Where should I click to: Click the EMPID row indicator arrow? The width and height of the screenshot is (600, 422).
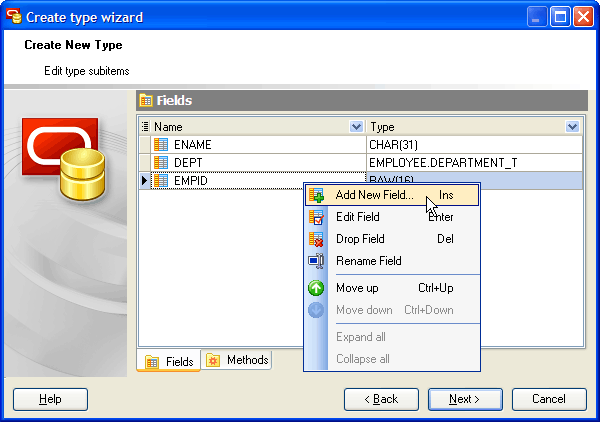point(144,181)
